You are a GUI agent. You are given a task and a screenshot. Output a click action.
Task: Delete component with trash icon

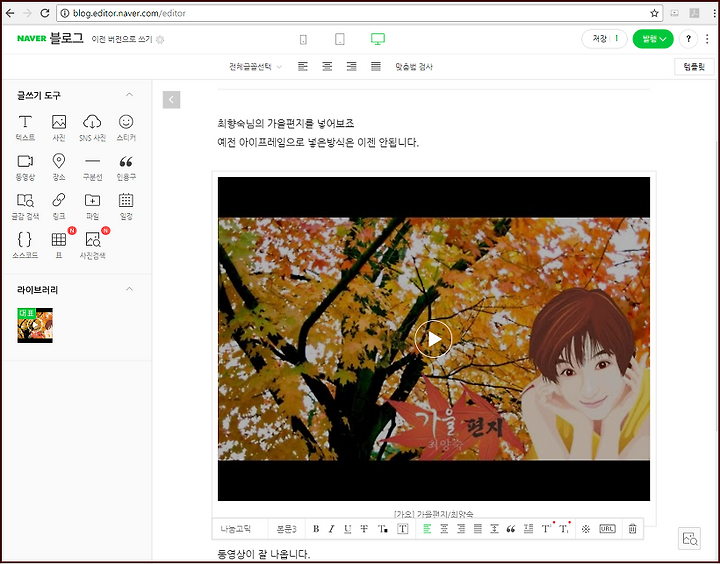(632, 529)
